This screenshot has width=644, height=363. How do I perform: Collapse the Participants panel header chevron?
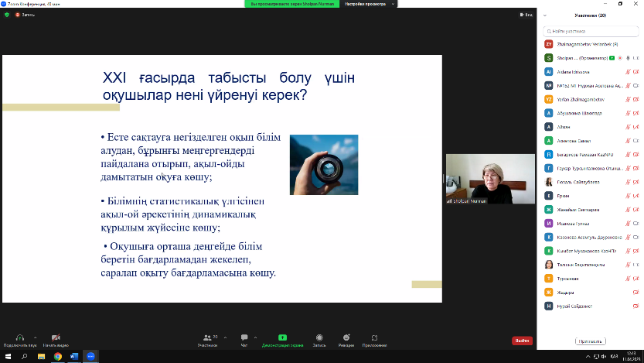[x=547, y=15]
